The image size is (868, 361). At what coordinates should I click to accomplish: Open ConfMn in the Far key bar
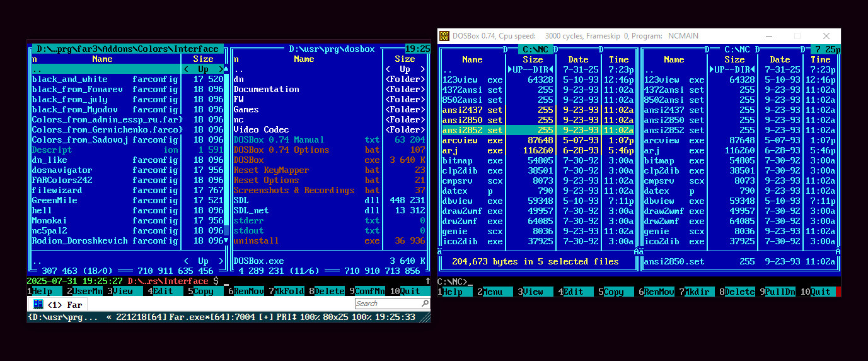369,291
